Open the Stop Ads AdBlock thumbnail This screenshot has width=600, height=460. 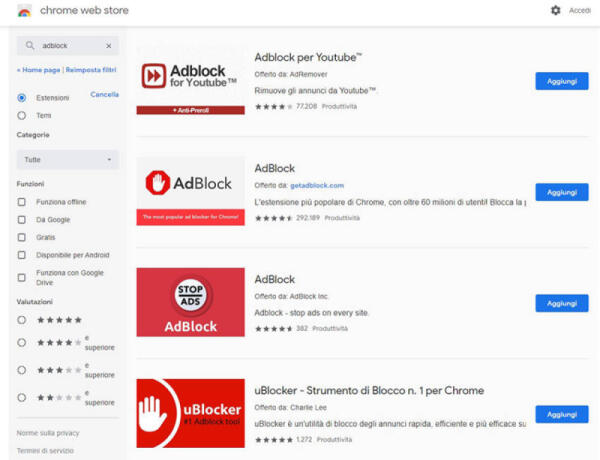190,301
